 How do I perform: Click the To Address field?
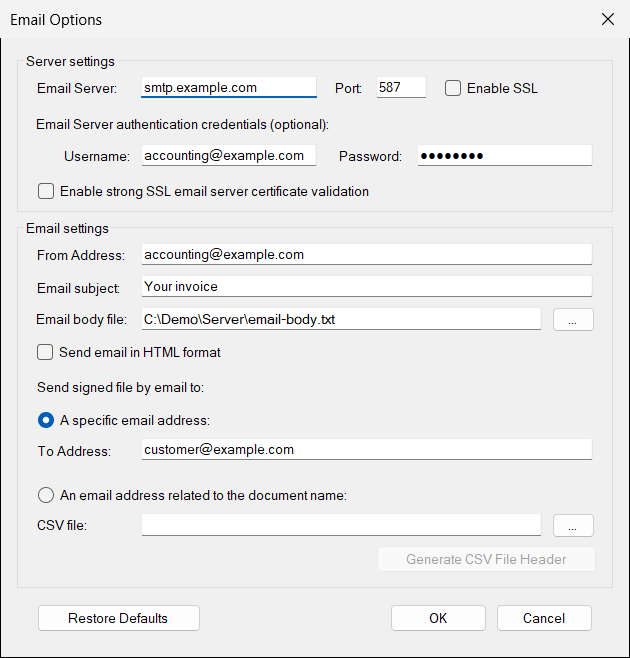[367, 449]
